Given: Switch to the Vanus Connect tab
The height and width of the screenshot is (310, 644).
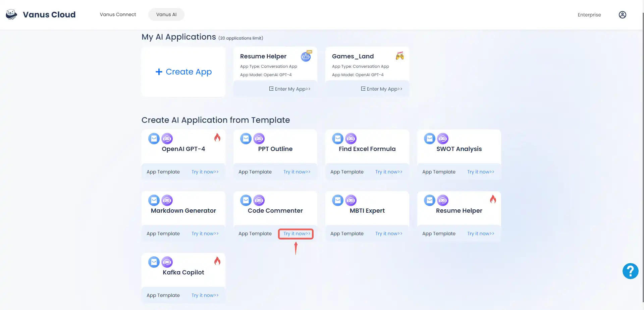Looking at the screenshot, I should (x=118, y=14).
